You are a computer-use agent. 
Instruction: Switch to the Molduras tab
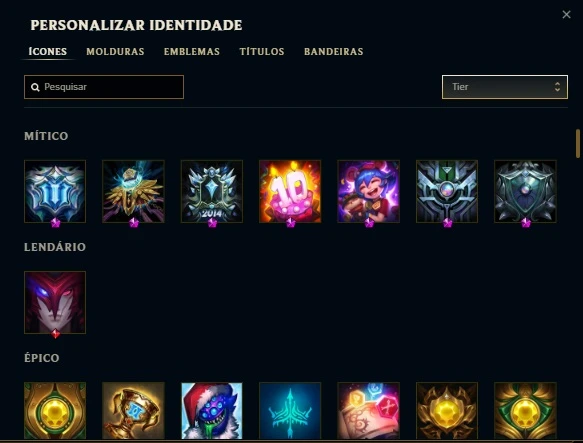[x=115, y=52]
